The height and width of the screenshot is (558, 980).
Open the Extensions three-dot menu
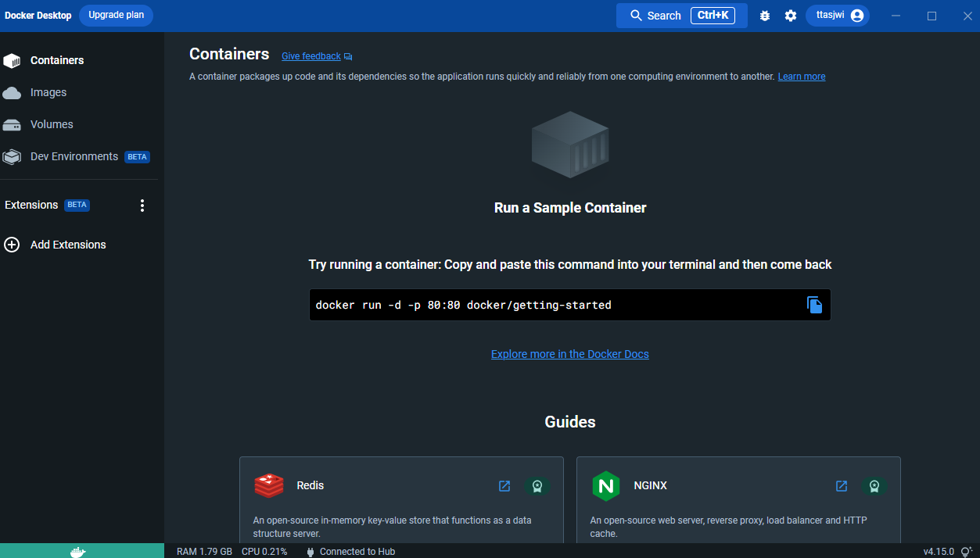pyautogui.click(x=142, y=206)
